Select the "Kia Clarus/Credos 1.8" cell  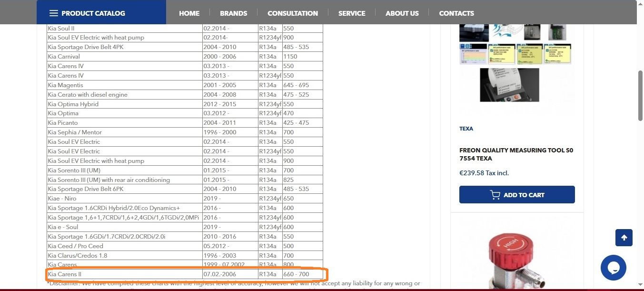coord(125,256)
